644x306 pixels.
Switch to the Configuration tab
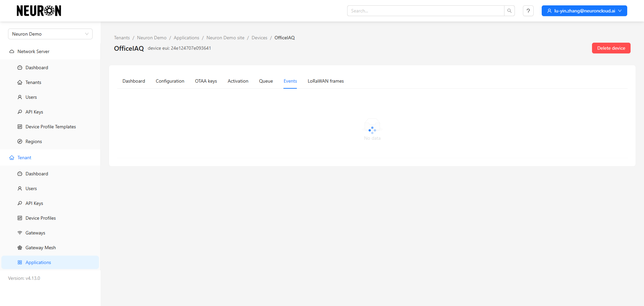point(170,81)
